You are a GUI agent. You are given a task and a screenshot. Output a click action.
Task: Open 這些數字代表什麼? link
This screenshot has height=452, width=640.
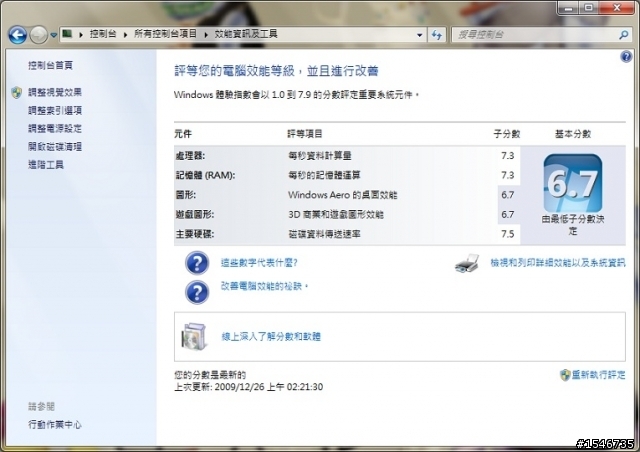(x=259, y=263)
